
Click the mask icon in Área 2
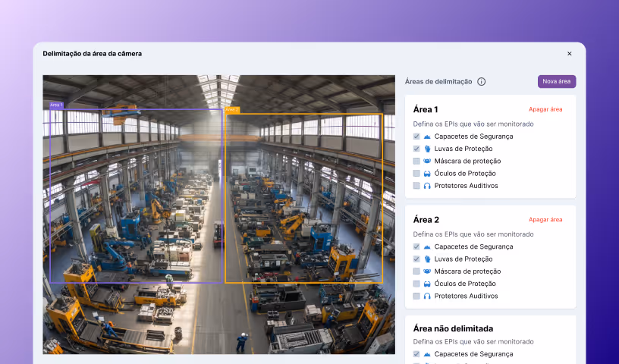(x=427, y=271)
